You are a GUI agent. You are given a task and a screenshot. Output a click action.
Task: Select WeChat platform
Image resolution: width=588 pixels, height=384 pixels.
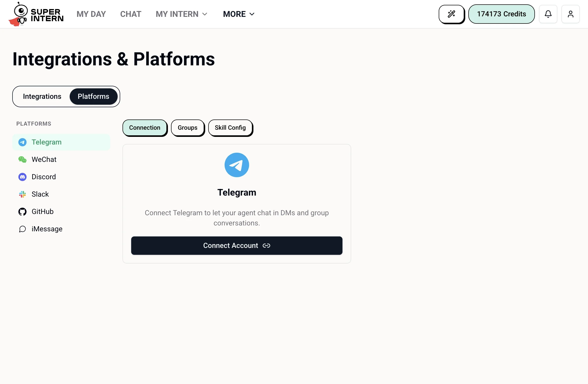click(x=61, y=160)
